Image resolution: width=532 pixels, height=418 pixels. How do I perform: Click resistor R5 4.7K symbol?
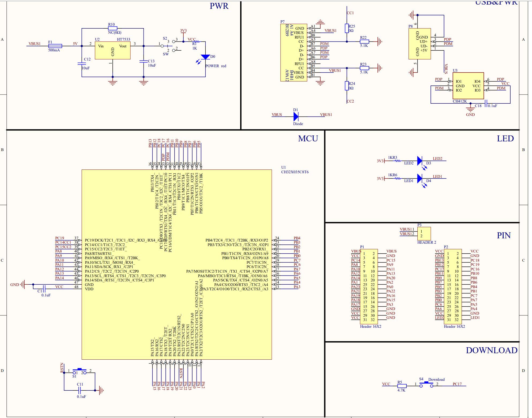[402, 386]
